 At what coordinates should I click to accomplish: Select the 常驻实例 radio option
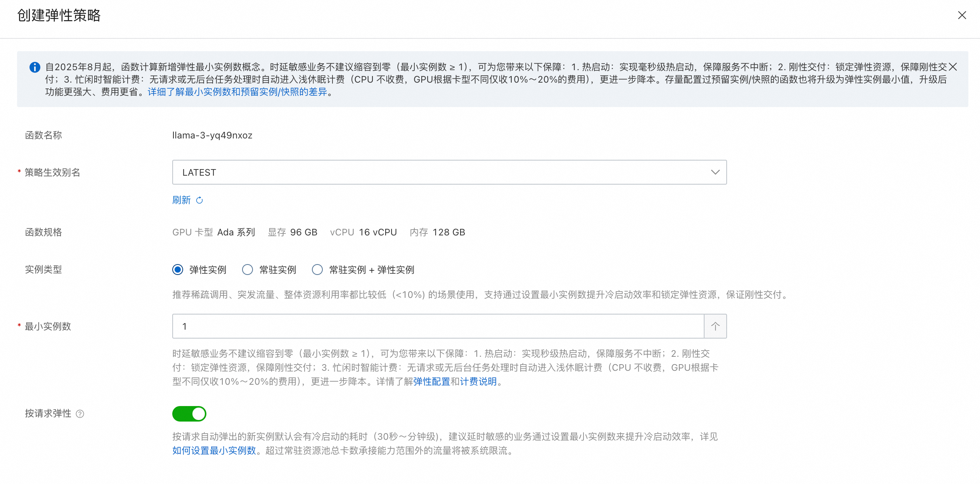(x=248, y=270)
